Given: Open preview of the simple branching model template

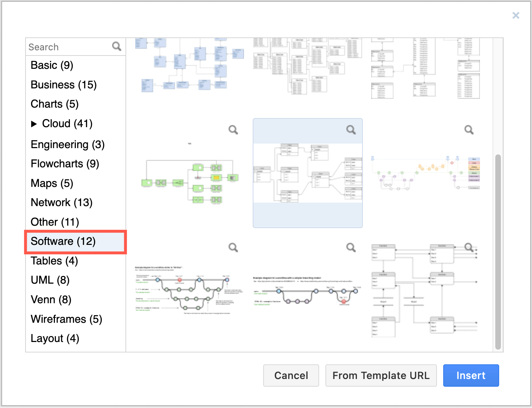Looking at the screenshot, I should pyautogui.click(x=351, y=247).
